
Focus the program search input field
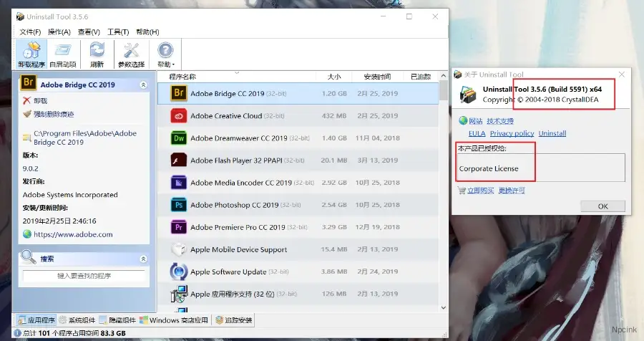tap(84, 276)
